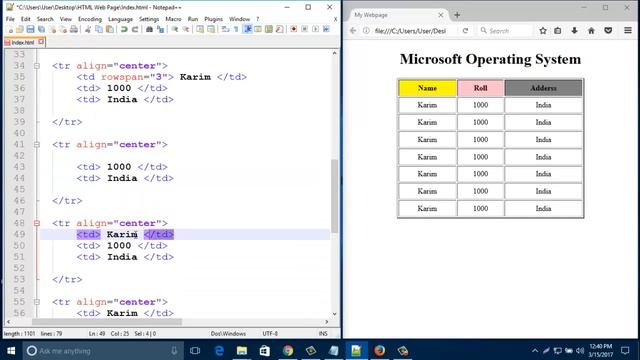
Task: Click the Open file toolbar icon
Action: coord(20,29)
